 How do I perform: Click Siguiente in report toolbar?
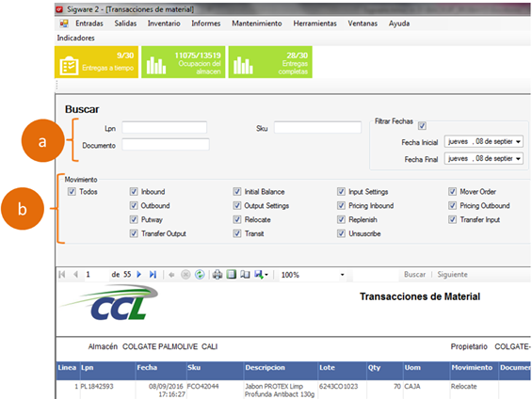pos(452,274)
